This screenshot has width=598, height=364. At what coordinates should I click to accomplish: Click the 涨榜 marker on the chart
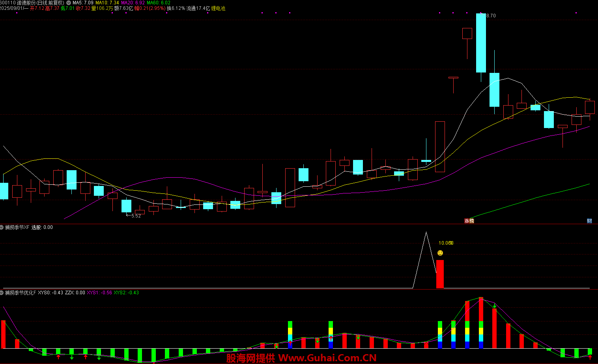coord(469,221)
